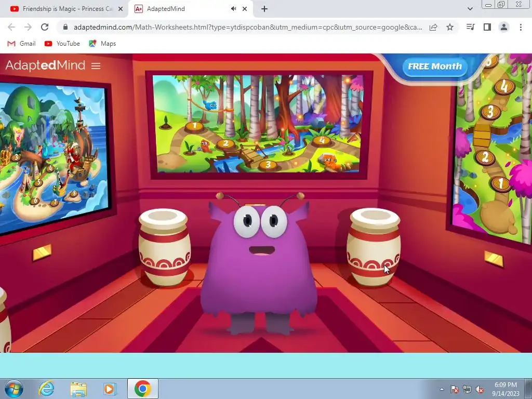Click the purple monster character
532x399 pixels.
pyautogui.click(x=259, y=264)
